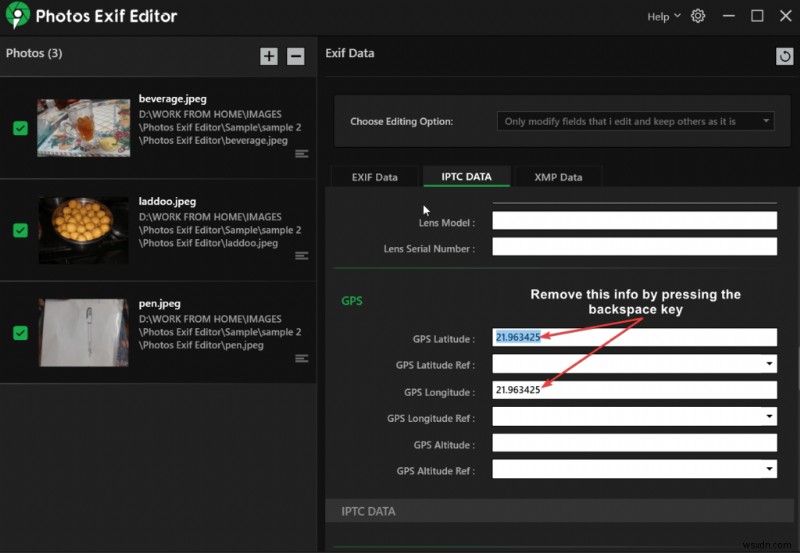Click the add photos plus icon
Screen dimensions: 800x553
click(x=269, y=56)
